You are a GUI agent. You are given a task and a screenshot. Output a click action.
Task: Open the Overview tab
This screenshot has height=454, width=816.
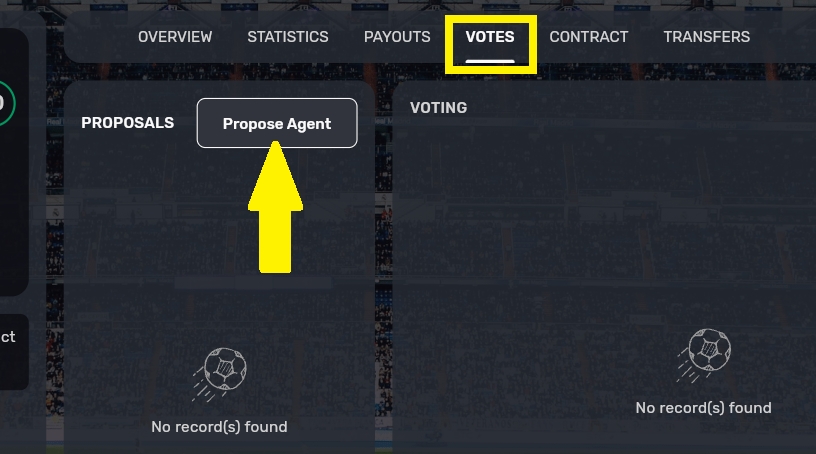click(x=175, y=37)
